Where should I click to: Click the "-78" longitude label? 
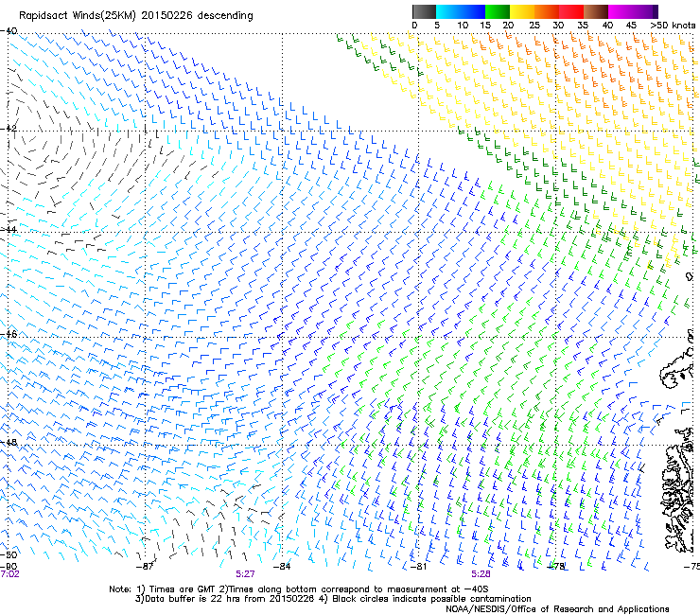(556, 567)
